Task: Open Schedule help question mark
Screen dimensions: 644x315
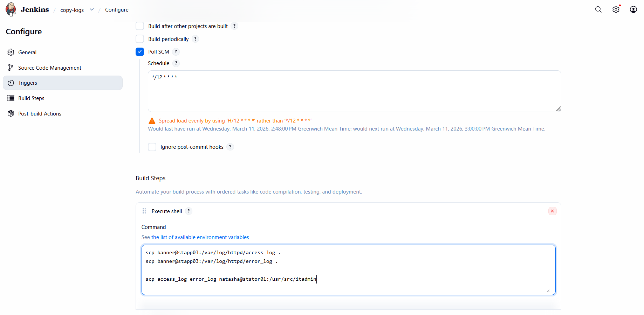Action: click(177, 63)
